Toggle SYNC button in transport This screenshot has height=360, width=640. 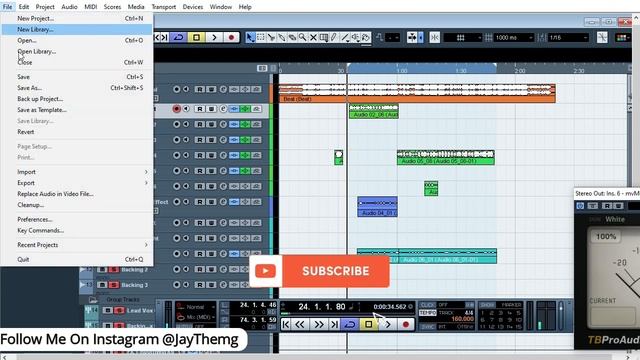pos(428,327)
